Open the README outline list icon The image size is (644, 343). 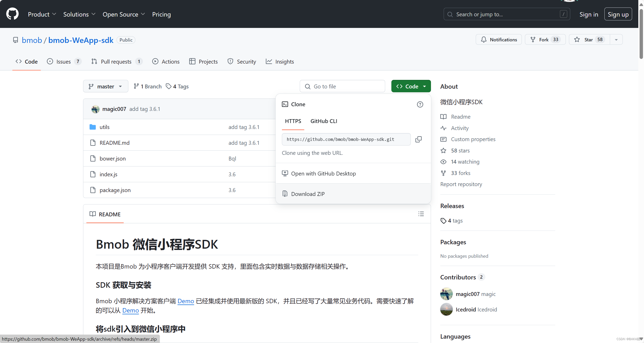point(421,214)
